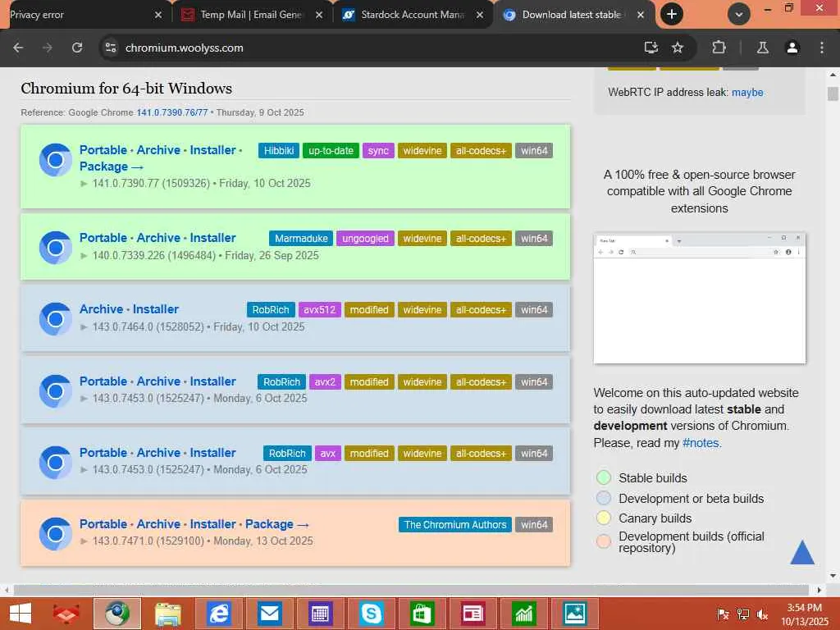The width and height of the screenshot is (840, 630).
Task: Expand details of 143.0.7464.0 build
Action: pyautogui.click(x=84, y=326)
